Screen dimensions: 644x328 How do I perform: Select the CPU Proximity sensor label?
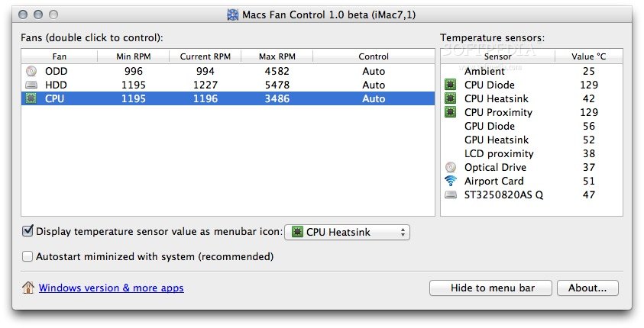tap(499, 112)
